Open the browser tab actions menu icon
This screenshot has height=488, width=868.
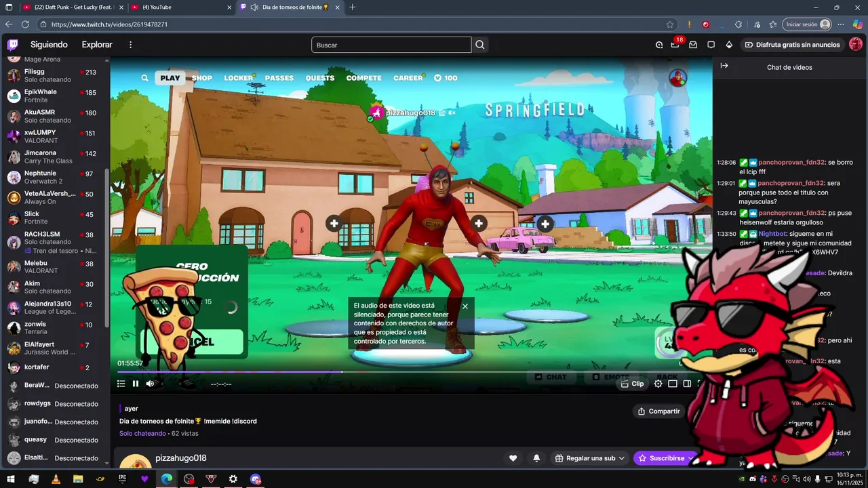click(9, 7)
